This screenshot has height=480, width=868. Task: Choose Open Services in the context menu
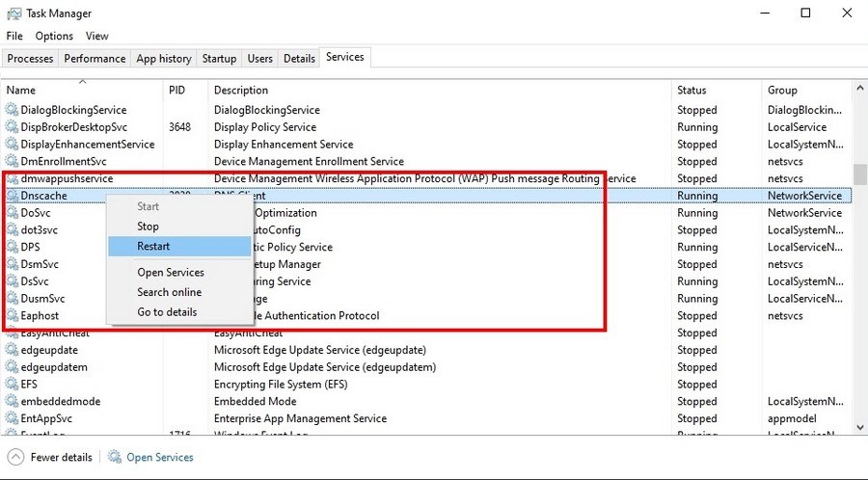point(178,272)
